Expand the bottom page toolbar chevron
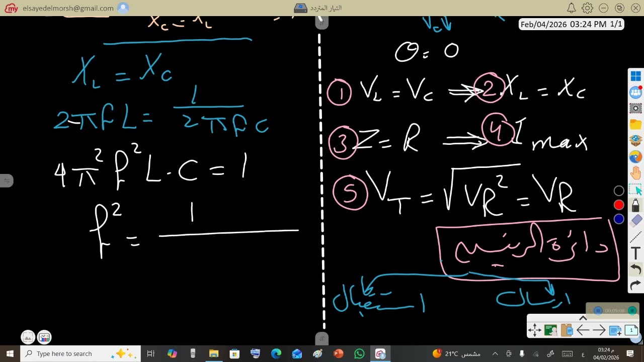This screenshot has height=362, width=644. tap(583, 318)
